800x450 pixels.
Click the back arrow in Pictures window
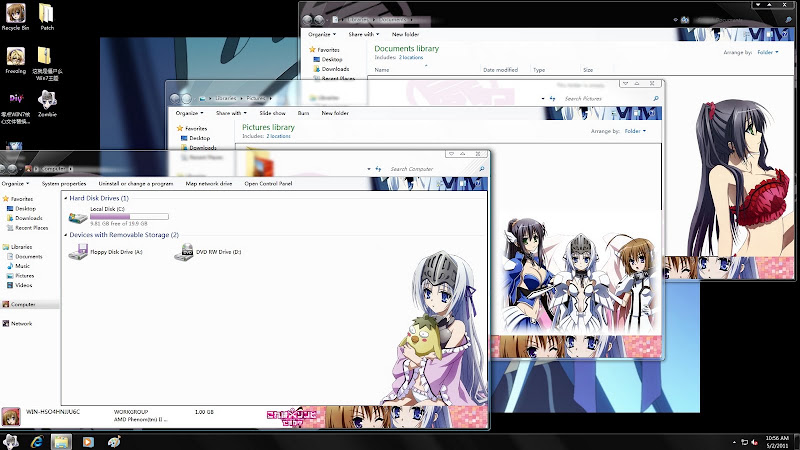[x=175, y=98]
